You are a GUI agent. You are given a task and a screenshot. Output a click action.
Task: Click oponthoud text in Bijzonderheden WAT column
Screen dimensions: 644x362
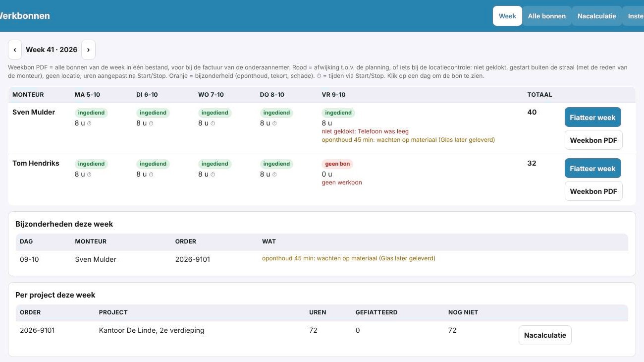[349, 258]
